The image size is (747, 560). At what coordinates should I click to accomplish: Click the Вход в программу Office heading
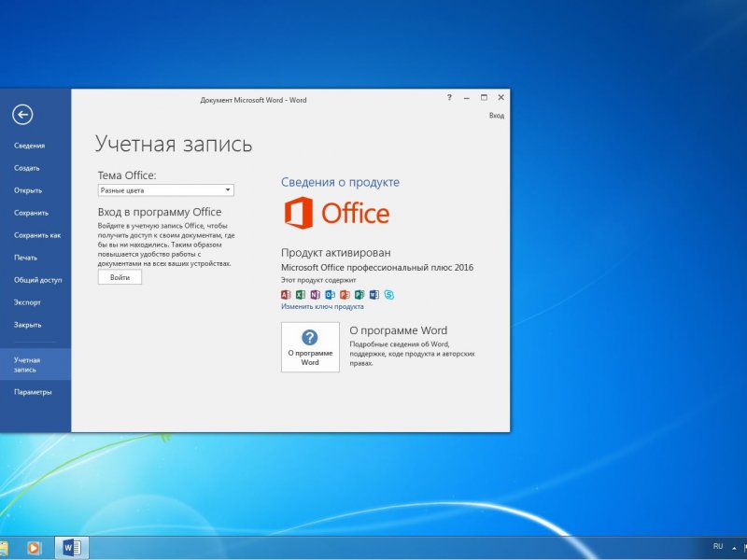(160, 212)
